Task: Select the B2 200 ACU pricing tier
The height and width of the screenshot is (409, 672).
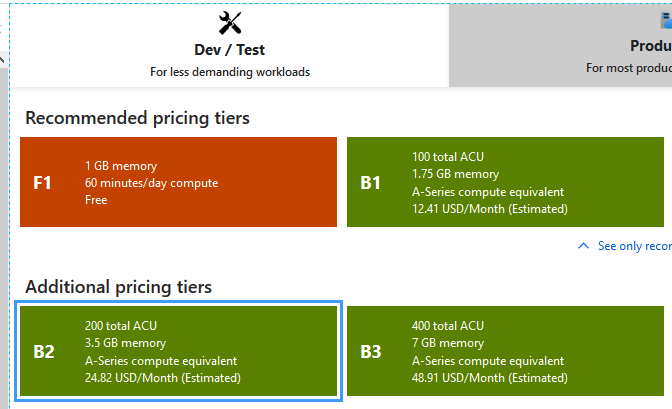Action: 180,351
